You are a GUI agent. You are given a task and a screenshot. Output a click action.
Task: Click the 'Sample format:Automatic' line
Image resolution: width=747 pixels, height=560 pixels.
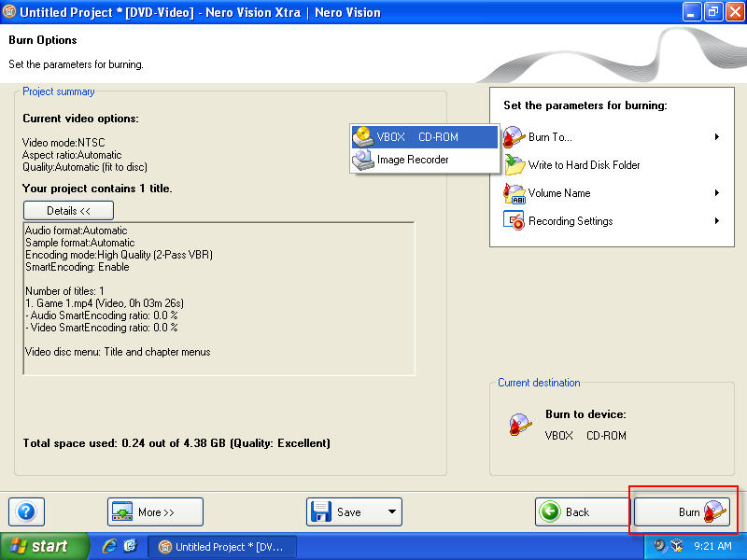(x=80, y=243)
